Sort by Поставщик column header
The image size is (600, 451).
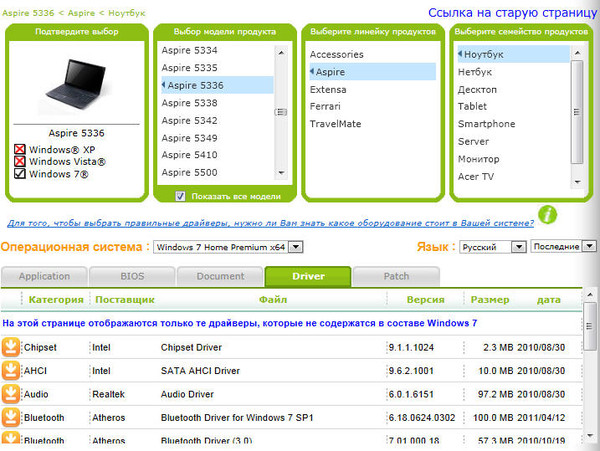pos(125,300)
